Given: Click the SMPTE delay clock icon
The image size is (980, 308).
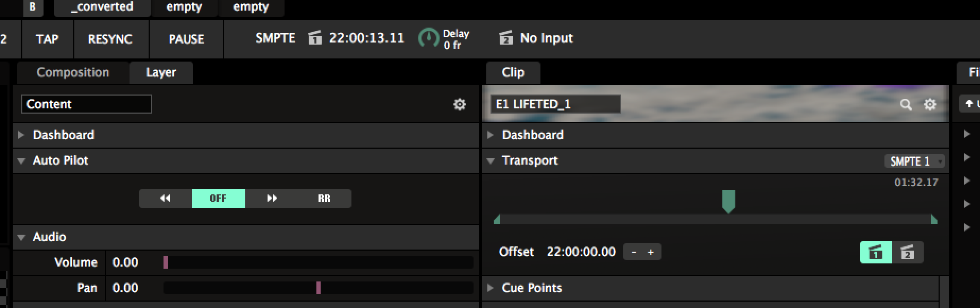Looking at the screenshot, I should [428, 38].
